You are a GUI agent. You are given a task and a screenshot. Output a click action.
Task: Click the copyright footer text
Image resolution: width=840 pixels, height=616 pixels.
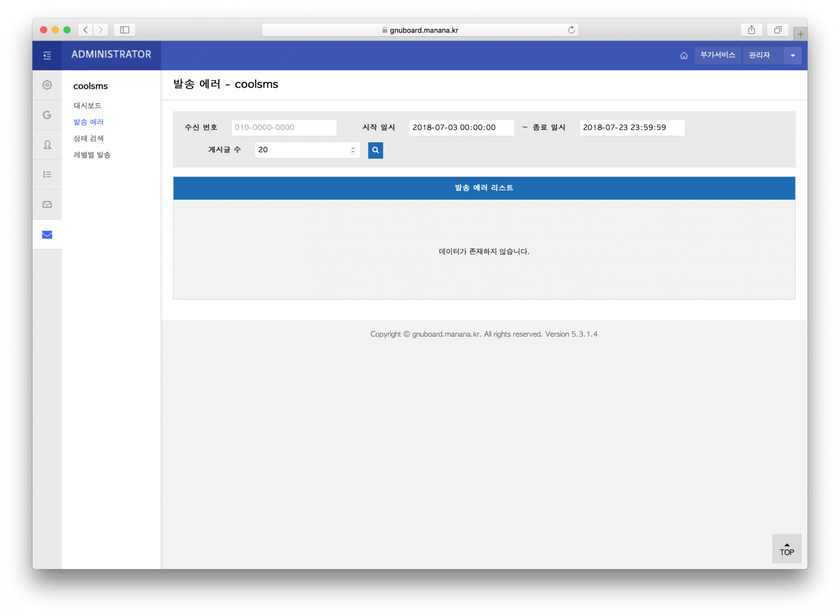[484, 334]
